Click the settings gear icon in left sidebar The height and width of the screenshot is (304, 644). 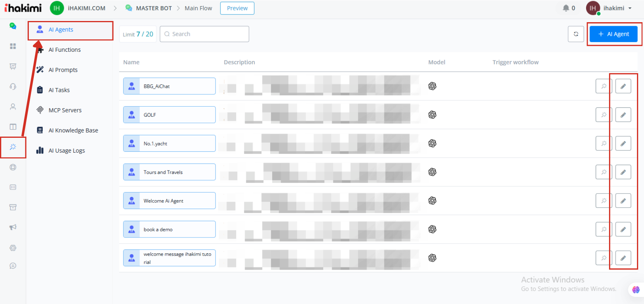click(x=13, y=248)
